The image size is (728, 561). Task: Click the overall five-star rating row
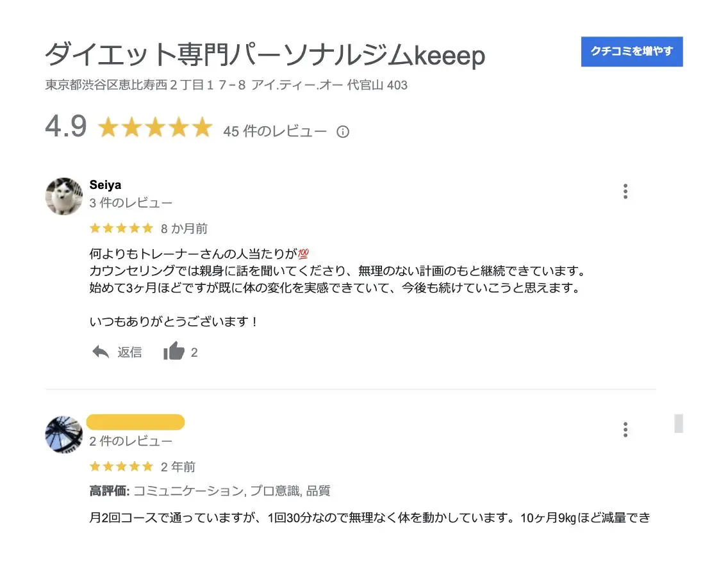156,127
